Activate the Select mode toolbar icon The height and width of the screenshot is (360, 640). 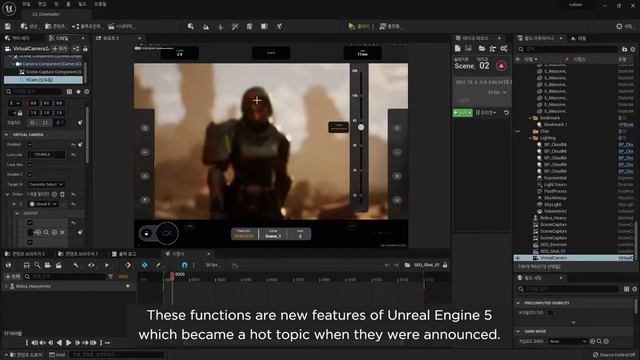point(191,26)
